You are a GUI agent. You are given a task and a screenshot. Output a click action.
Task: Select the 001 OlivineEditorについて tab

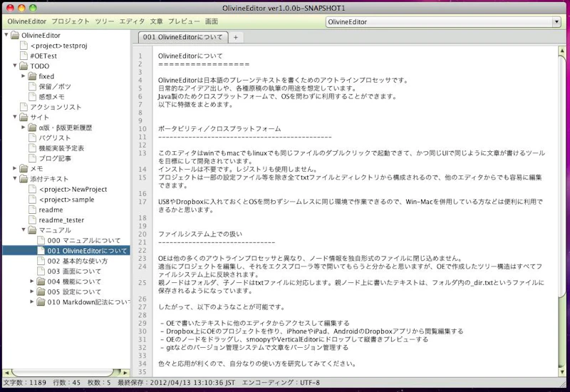(182, 37)
